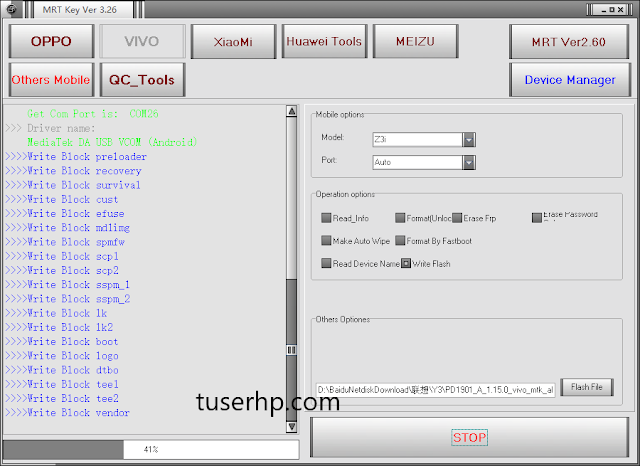Click the log scrollbar up arrow
Viewport: 640px width, 466px height.
pos(291,111)
